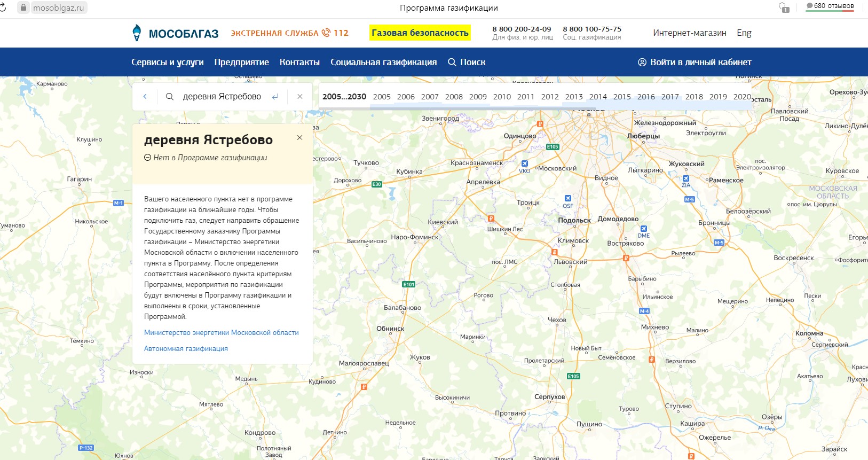Viewport: 868px width, 460px height.
Task: Click the ZIA airport icon on the map
Action: click(x=686, y=178)
